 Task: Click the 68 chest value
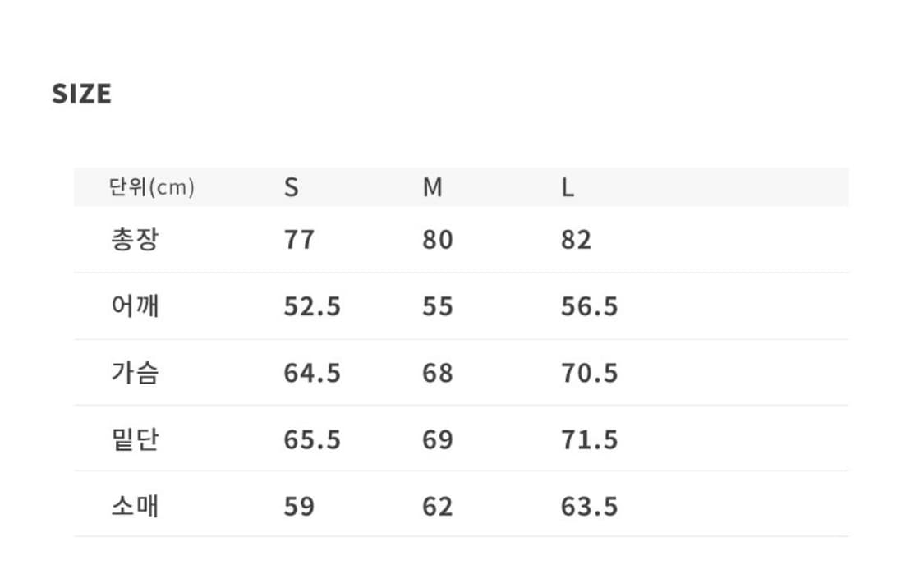[x=438, y=373]
